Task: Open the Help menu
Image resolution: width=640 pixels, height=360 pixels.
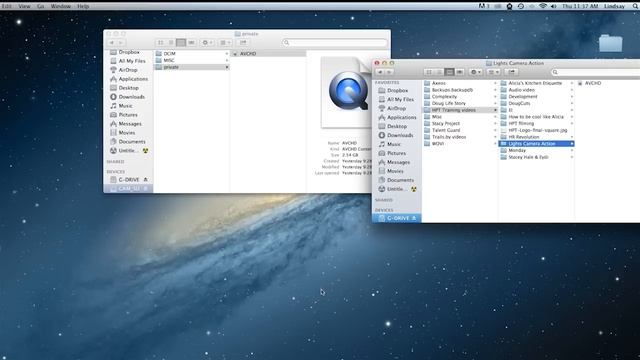Action: coord(83,6)
